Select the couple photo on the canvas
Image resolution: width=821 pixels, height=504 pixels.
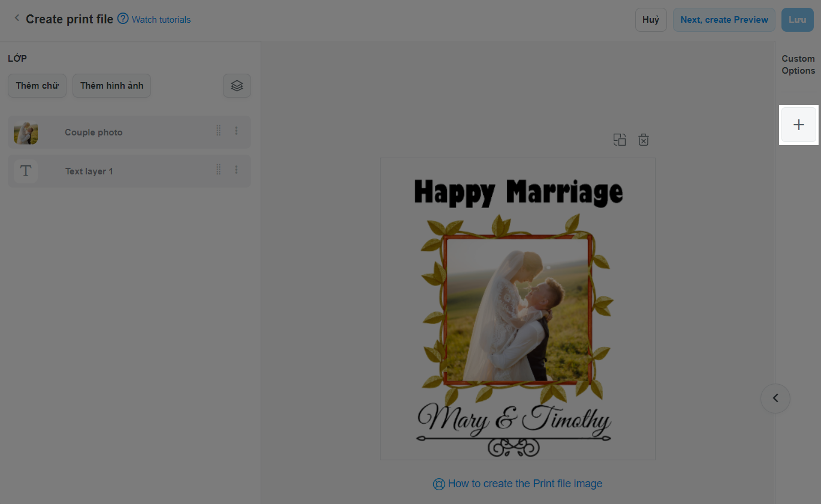tap(517, 309)
